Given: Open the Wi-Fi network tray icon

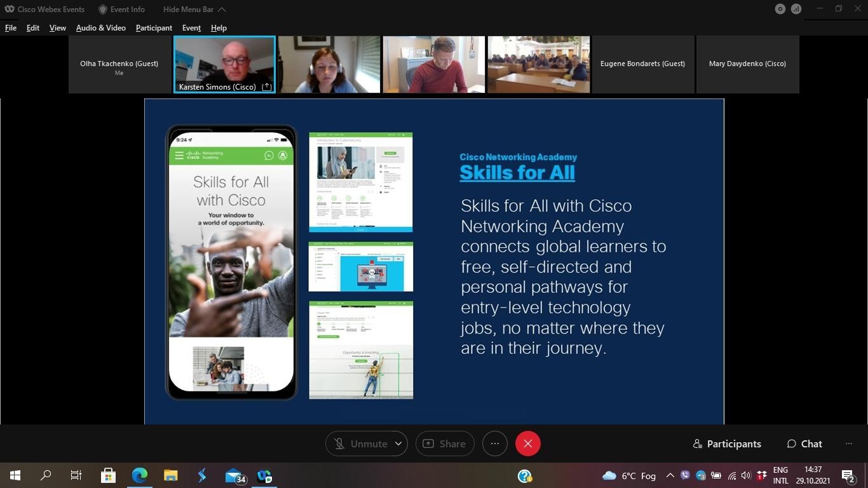Looking at the screenshot, I should tap(731, 475).
